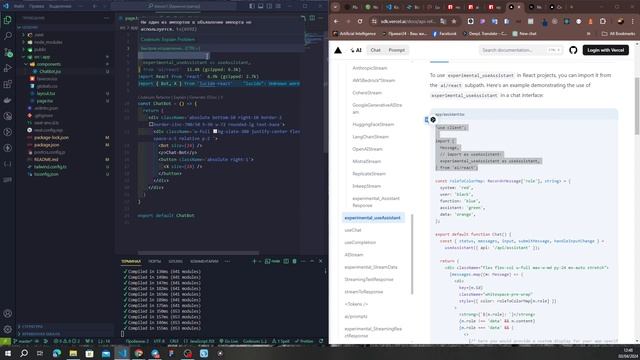Add a new terminal with plus icon
The width and height of the screenshot is (640, 360).
254,261
